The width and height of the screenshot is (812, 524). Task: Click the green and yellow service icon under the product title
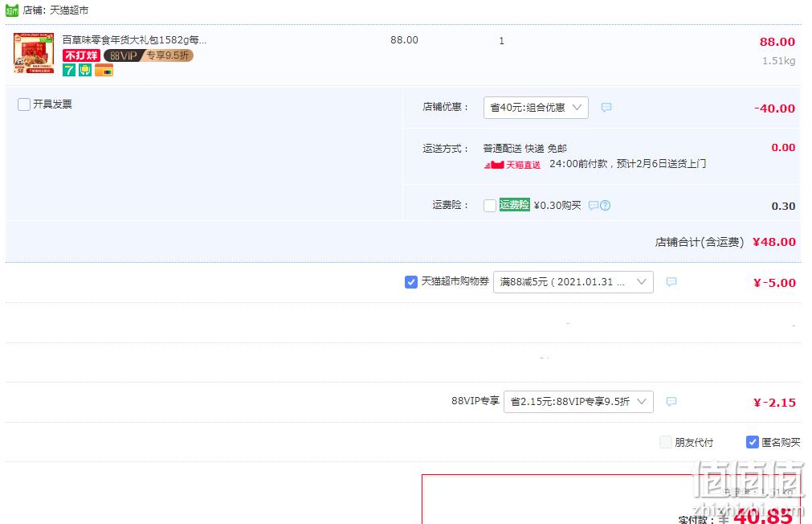pyautogui.click(x=85, y=70)
